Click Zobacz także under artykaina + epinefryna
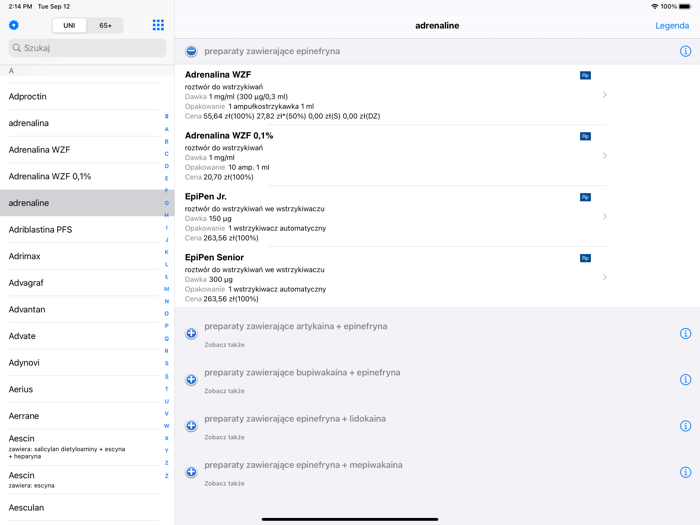The width and height of the screenshot is (700, 525). pyautogui.click(x=225, y=345)
